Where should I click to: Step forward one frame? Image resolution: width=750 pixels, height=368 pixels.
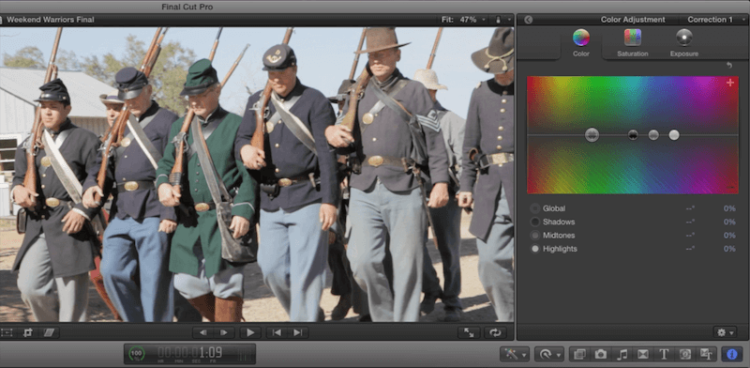point(224,333)
